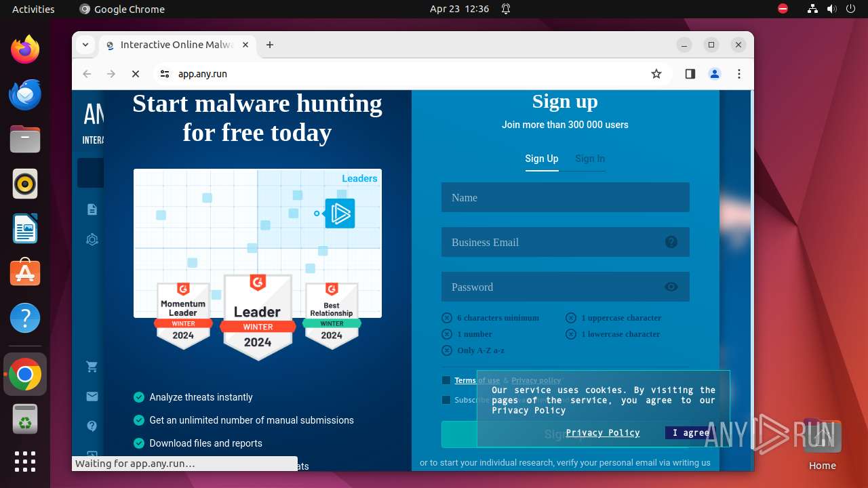The image size is (868, 488).
Task: Toggle Chrome side panel
Action: click(690, 74)
